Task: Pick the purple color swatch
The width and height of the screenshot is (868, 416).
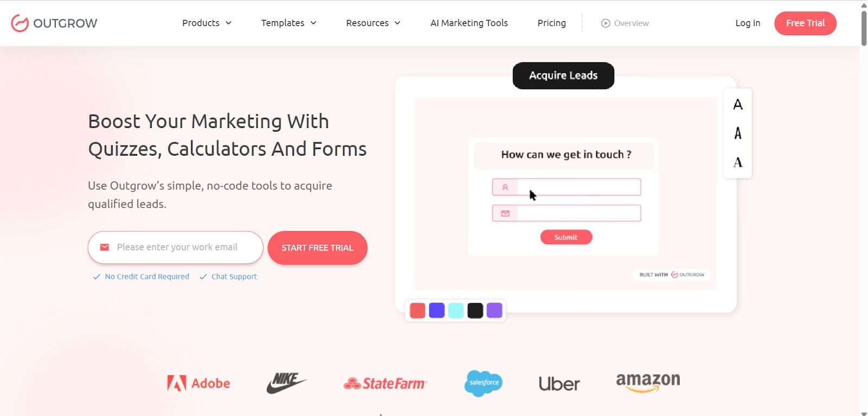Action: pos(494,310)
